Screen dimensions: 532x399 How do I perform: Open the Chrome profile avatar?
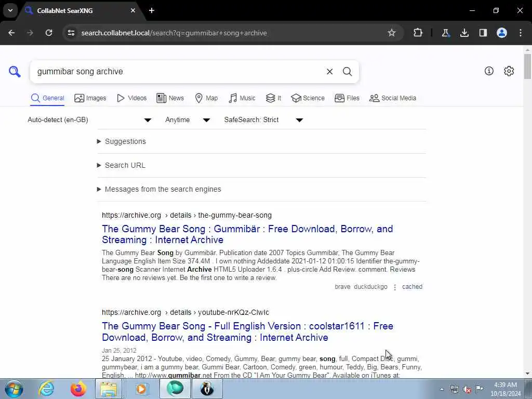point(502,33)
